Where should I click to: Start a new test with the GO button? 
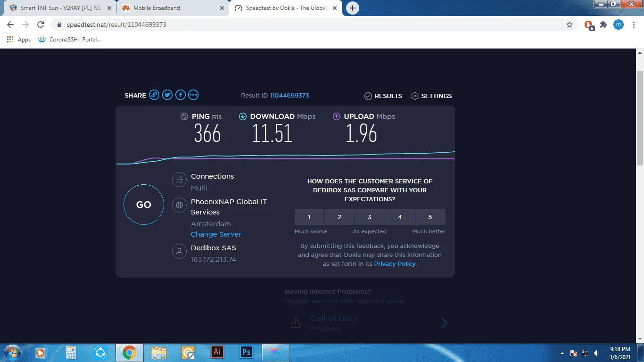(144, 205)
